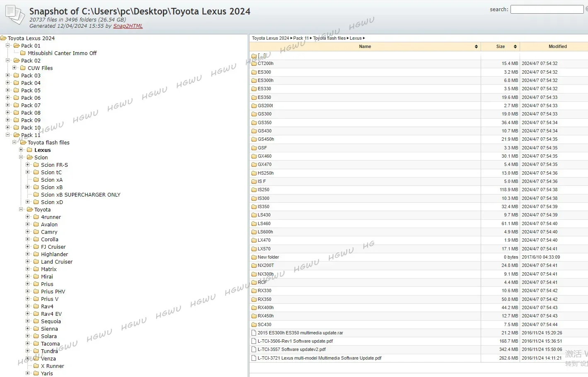The height and width of the screenshot is (377, 588).
Task: Click the LS460 folder icon
Action: click(x=254, y=223)
